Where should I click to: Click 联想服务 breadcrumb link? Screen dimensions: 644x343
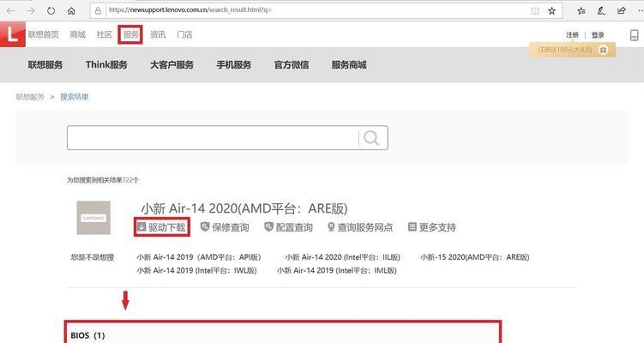point(30,97)
